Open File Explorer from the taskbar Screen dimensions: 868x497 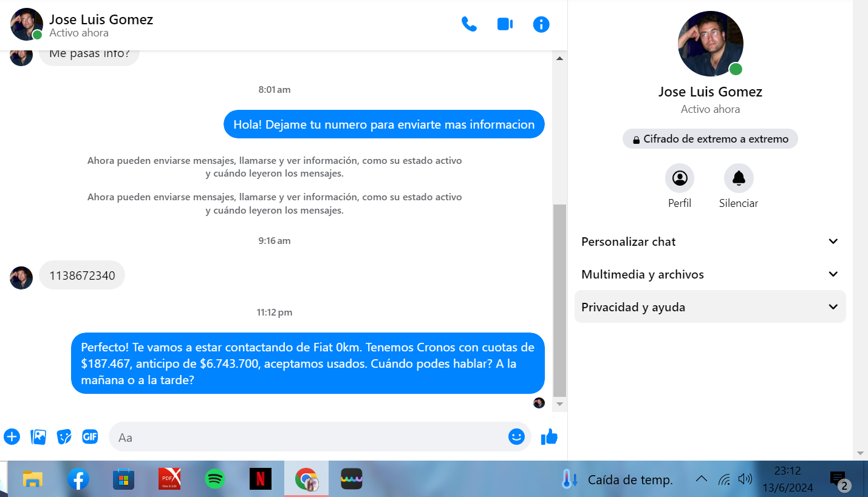tap(33, 479)
